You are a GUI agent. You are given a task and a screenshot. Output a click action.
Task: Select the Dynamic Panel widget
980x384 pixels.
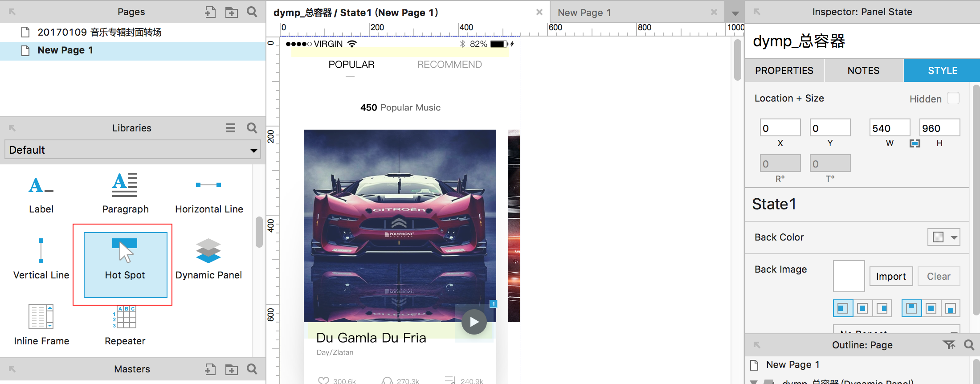click(x=208, y=260)
